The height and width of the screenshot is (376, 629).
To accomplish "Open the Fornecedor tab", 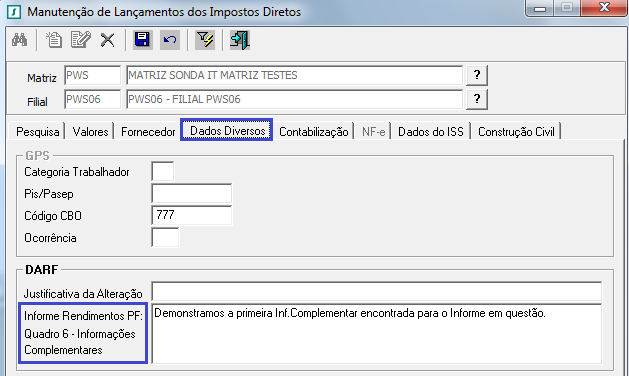I will click(x=148, y=132).
